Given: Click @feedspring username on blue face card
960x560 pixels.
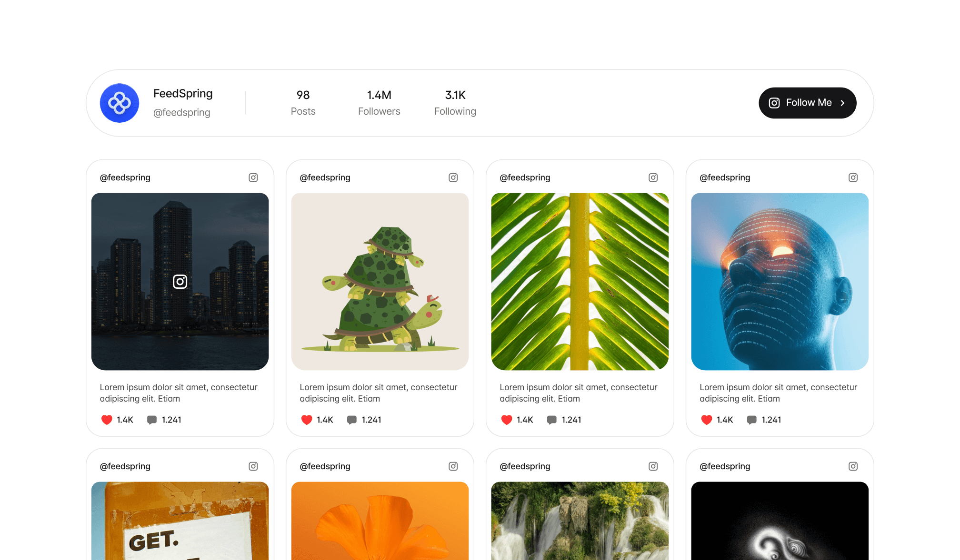Looking at the screenshot, I should (725, 177).
